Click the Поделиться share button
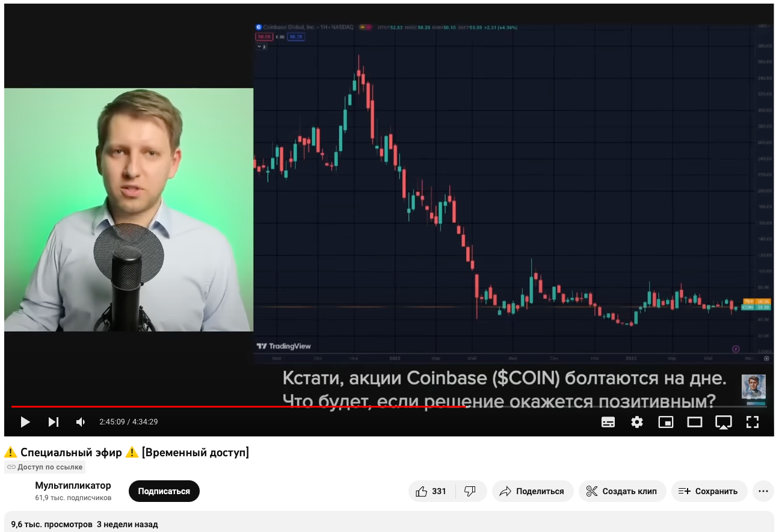779x532 pixels. [533, 491]
